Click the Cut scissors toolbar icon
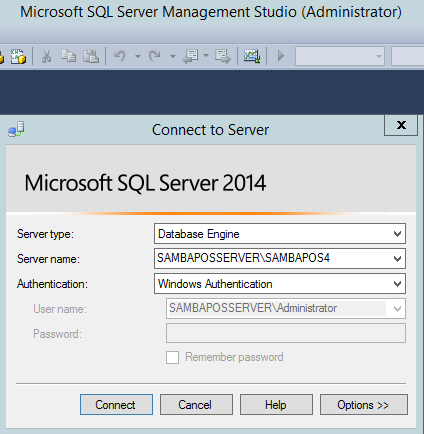Viewport: 424px width, 434px height. point(46,56)
